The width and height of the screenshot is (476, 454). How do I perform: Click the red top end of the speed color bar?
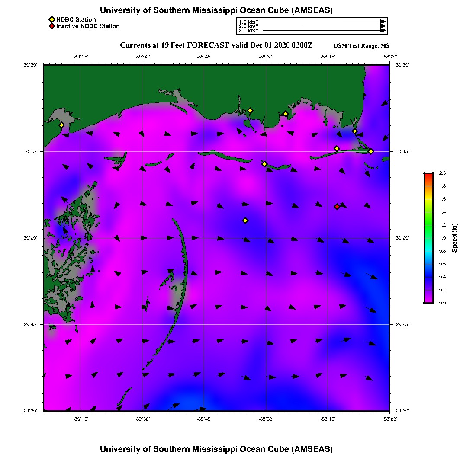pos(428,175)
